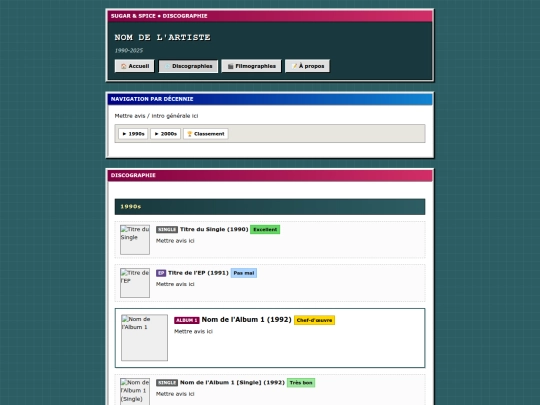
Task: Jump to the 1990s decade
Action: pos(133,134)
